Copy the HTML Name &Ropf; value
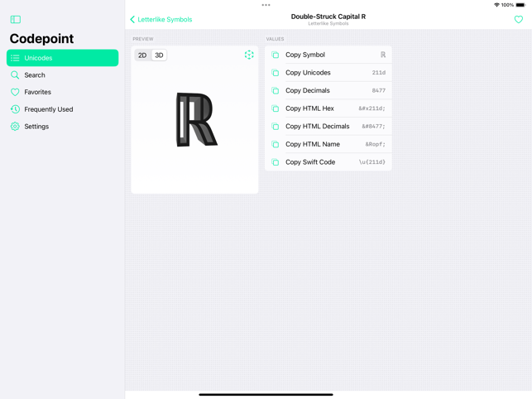The width and height of the screenshot is (532, 399). click(x=328, y=144)
